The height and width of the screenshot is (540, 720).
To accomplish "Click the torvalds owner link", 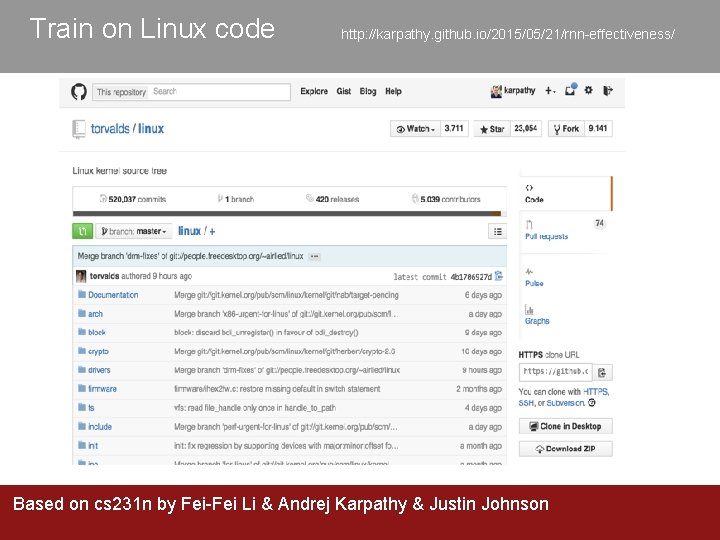I will tap(110, 129).
